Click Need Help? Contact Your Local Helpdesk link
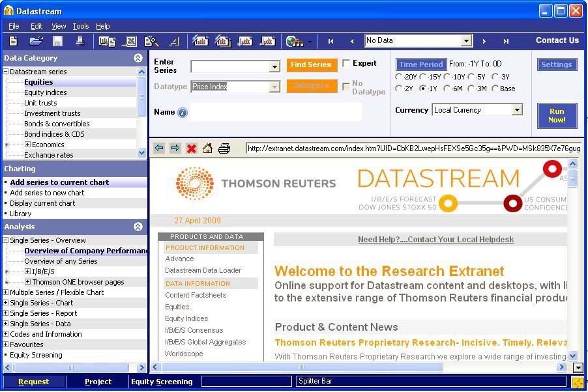 [435, 240]
